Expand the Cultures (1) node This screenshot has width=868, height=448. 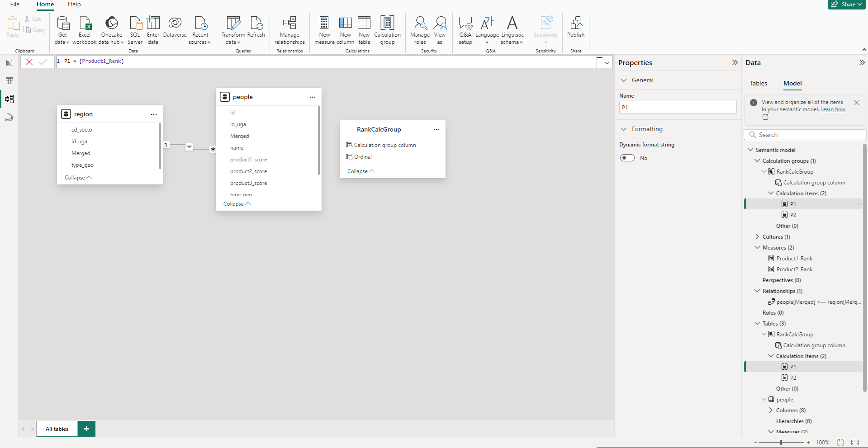tap(757, 236)
